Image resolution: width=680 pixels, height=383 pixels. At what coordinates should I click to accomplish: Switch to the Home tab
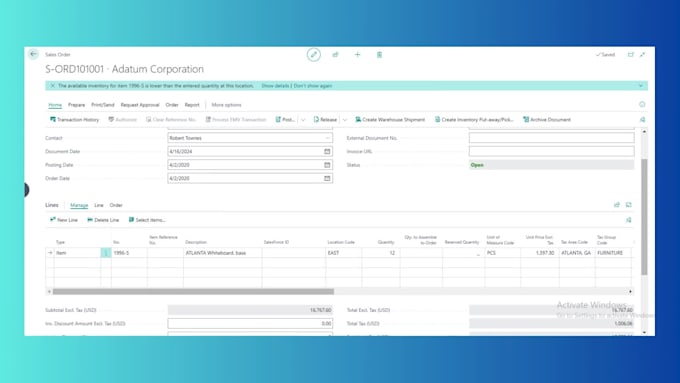pos(55,105)
